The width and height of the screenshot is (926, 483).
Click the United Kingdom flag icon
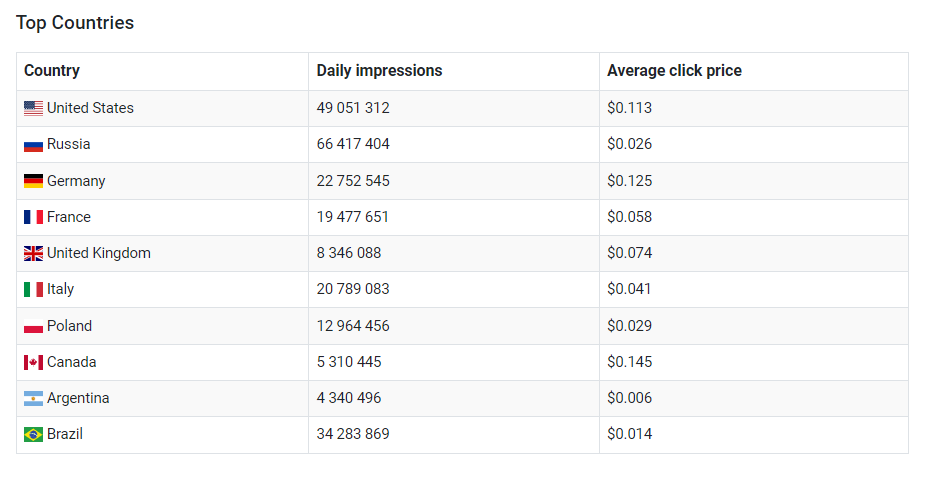point(33,254)
